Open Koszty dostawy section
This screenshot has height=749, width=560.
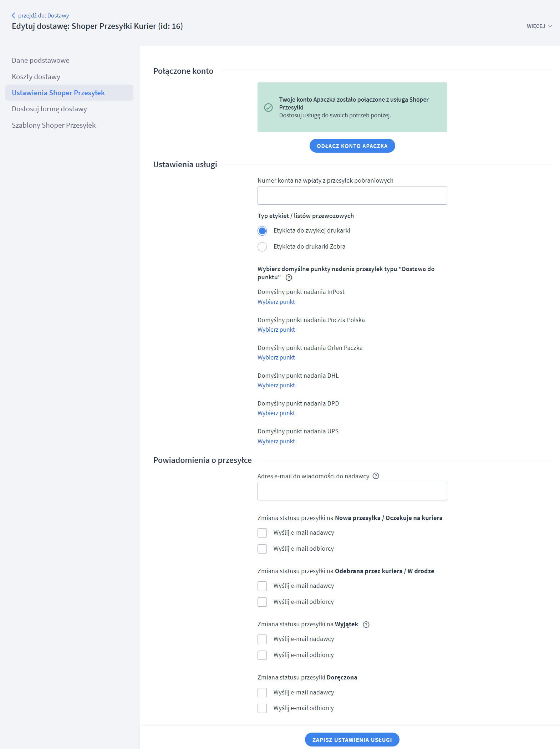pos(36,77)
